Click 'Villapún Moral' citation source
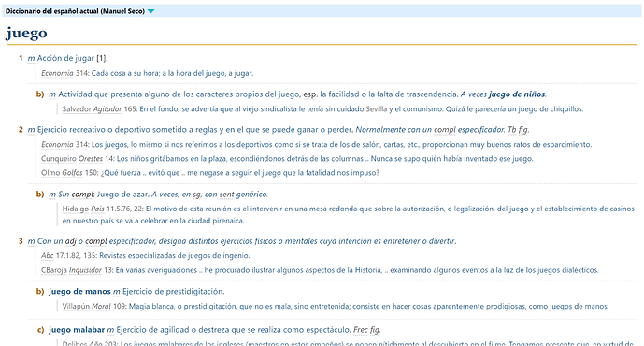This screenshot has height=346, width=644. coord(87,306)
